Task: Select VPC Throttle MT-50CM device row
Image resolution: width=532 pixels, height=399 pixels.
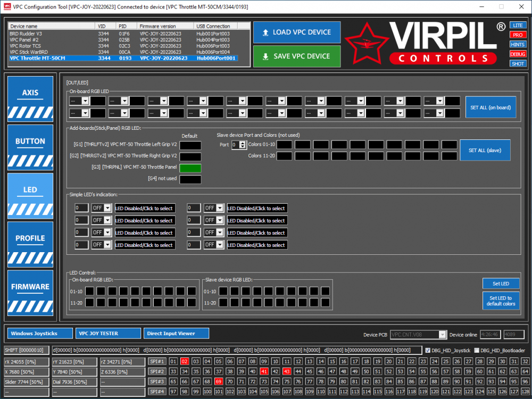Action: point(124,58)
